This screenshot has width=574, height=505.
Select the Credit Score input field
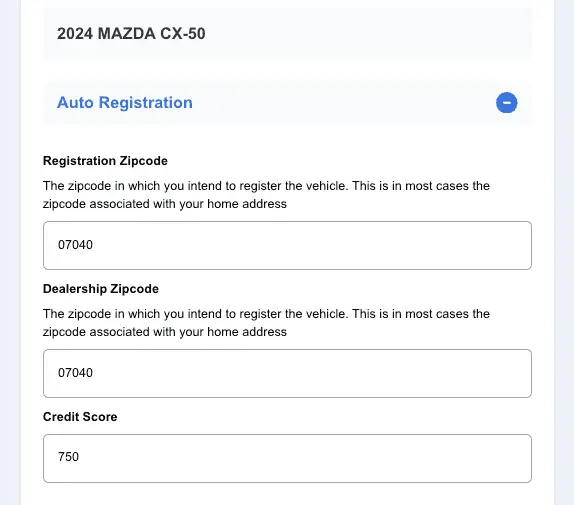(x=287, y=458)
